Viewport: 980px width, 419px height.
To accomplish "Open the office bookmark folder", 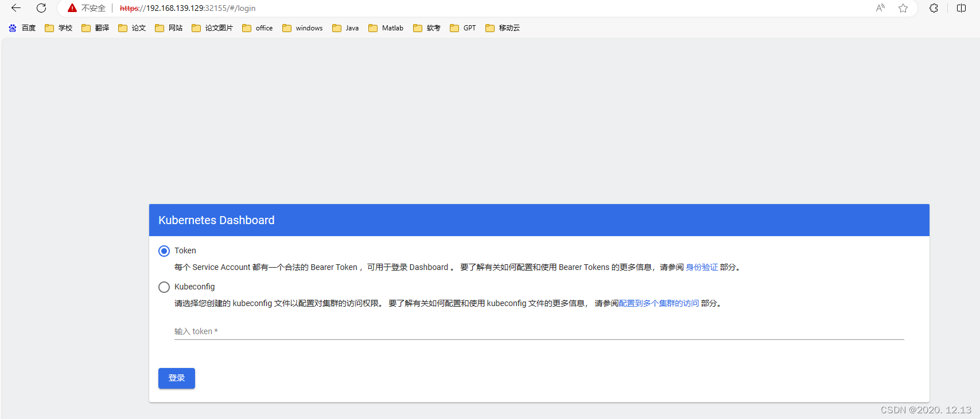I will coord(258,28).
